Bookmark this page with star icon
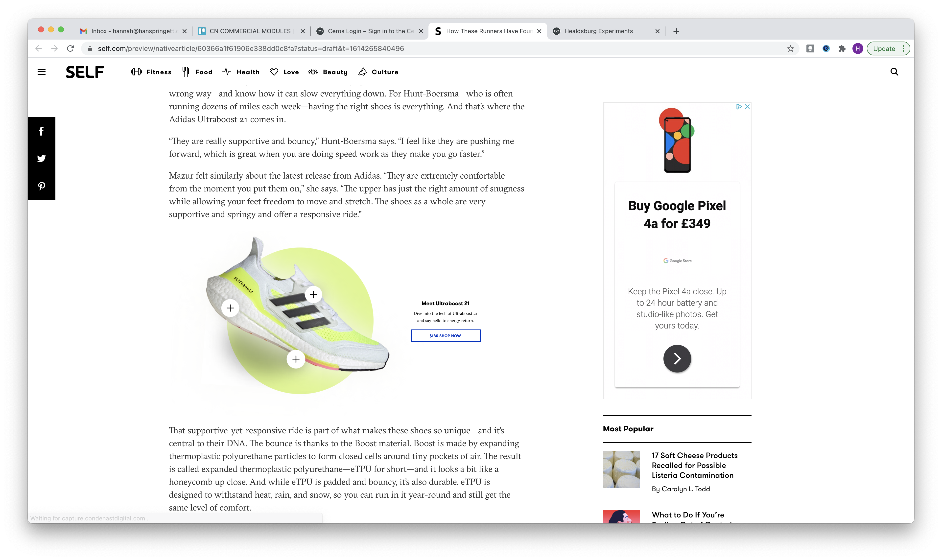 point(790,49)
